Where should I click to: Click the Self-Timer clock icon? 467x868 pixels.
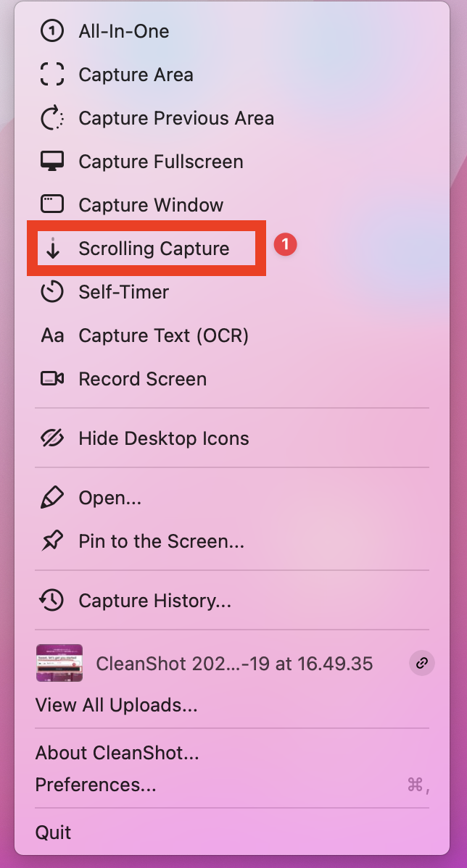click(x=52, y=292)
